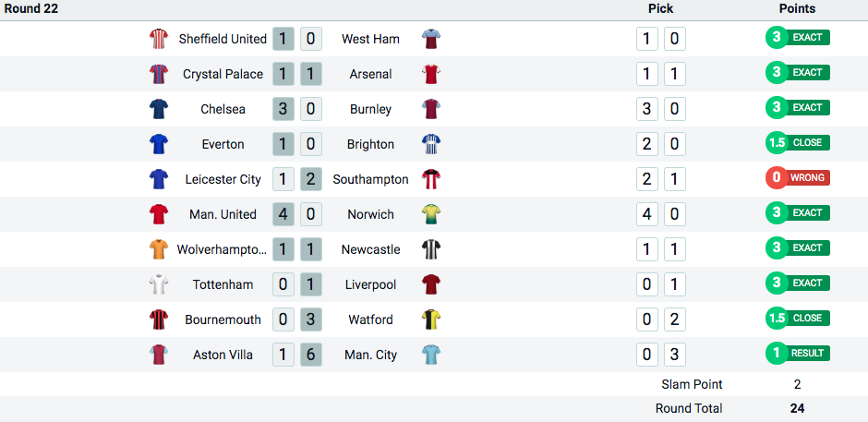Click the Man. United team name

[x=223, y=214]
